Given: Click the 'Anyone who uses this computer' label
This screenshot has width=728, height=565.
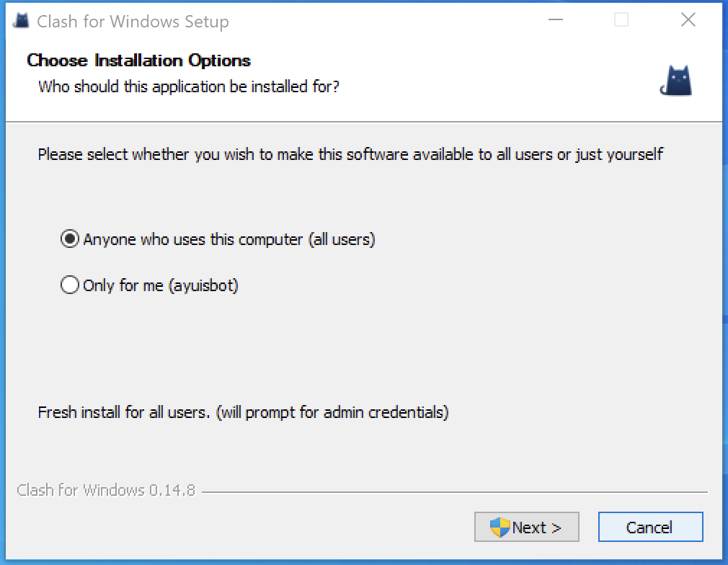Looking at the screenshot, I should tap(229, 239).
